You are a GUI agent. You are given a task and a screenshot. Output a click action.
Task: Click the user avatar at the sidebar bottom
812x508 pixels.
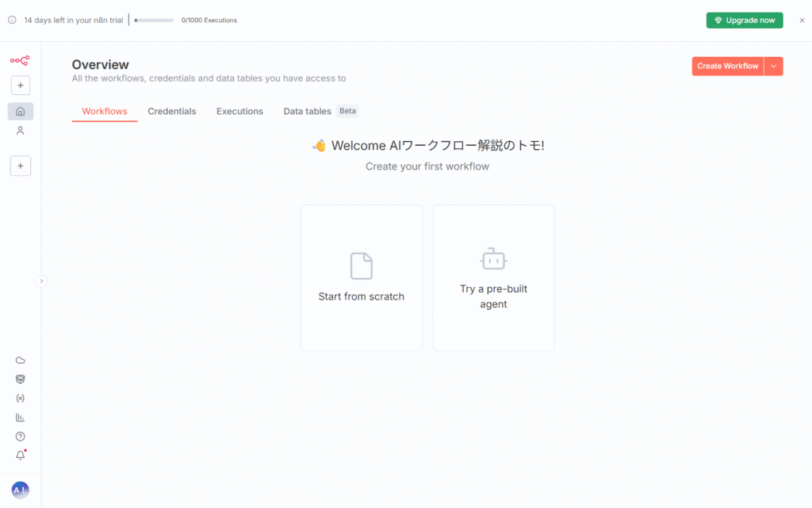pos(21,491)
